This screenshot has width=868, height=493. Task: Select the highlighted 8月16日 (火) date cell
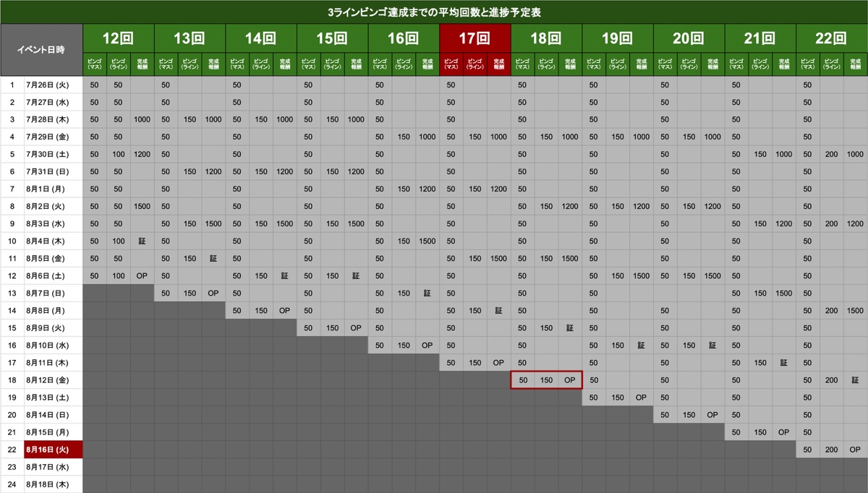coord(53,450)
